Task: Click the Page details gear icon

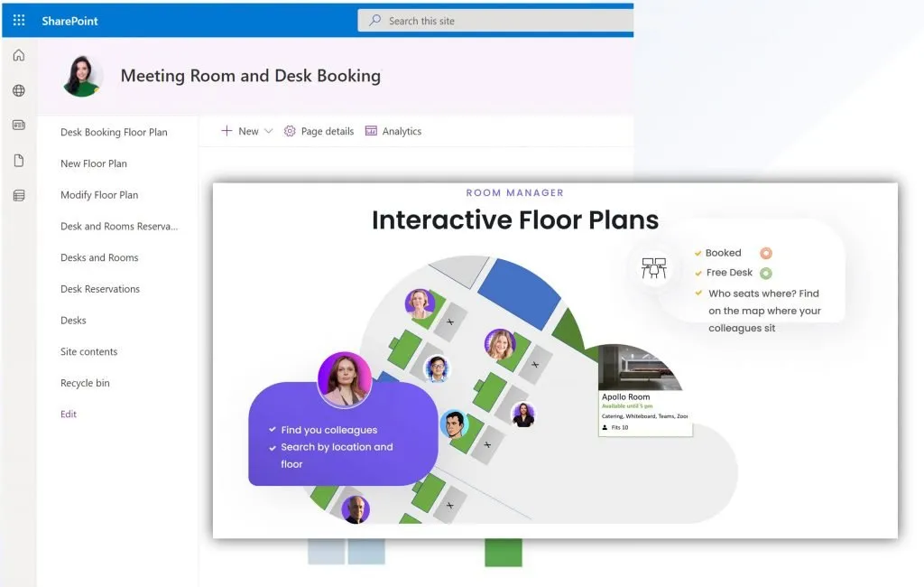Action: [x=290, y=131]
